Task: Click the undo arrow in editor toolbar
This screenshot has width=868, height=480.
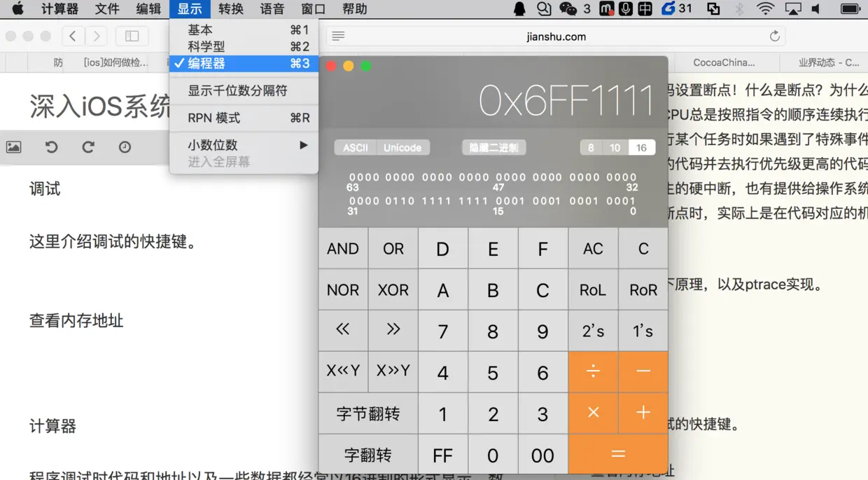Action: 51,147
